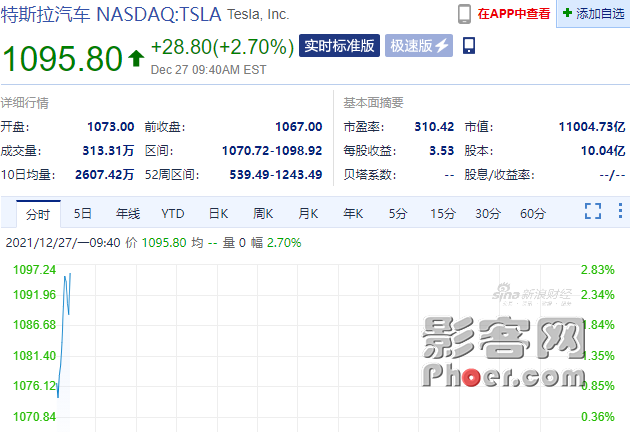This screenshot has width=630, height=432.
Task: Add stock with 添加自选 button
Action: pyautogui.click(x=593, y=14)
